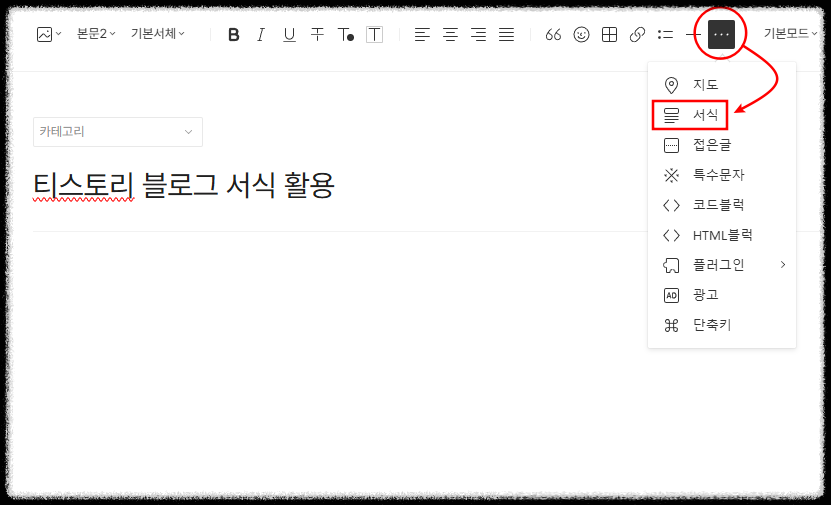Insert a horizontal divider line
Image resolution: width=831 pixels, height=505 pixels.
tap(693, 34)
